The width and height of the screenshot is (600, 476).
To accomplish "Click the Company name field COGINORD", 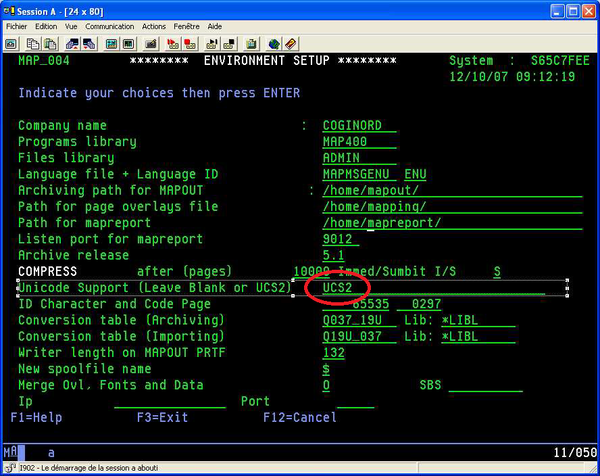I will [359, 126].
